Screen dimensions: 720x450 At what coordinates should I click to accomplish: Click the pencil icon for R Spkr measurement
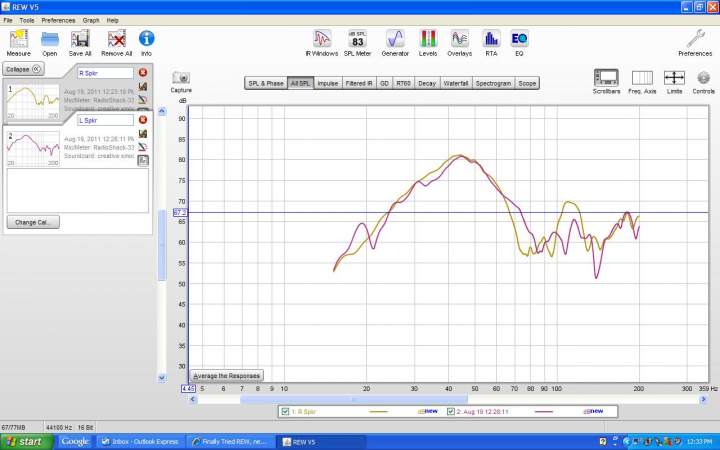click(x=143, y=100)
